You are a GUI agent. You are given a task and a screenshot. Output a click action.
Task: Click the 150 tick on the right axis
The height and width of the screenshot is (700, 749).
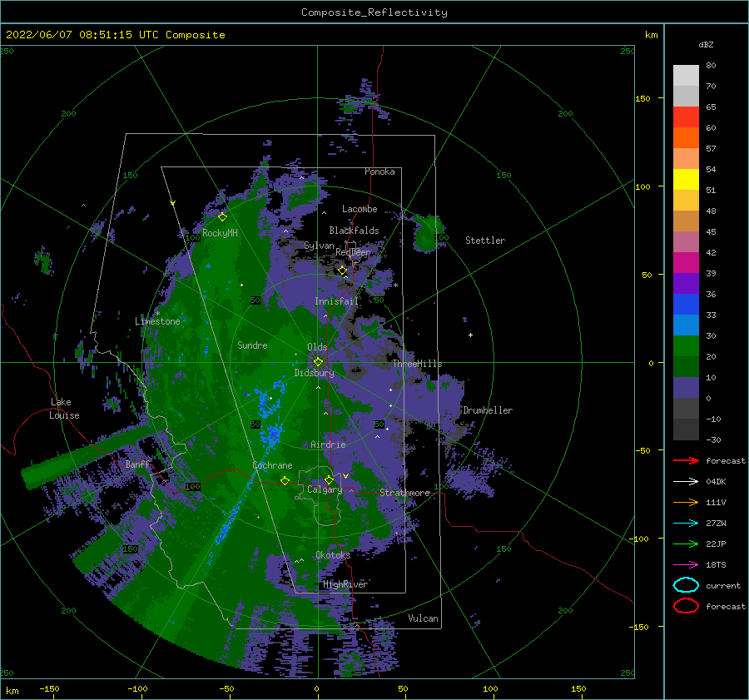(642, 98)
